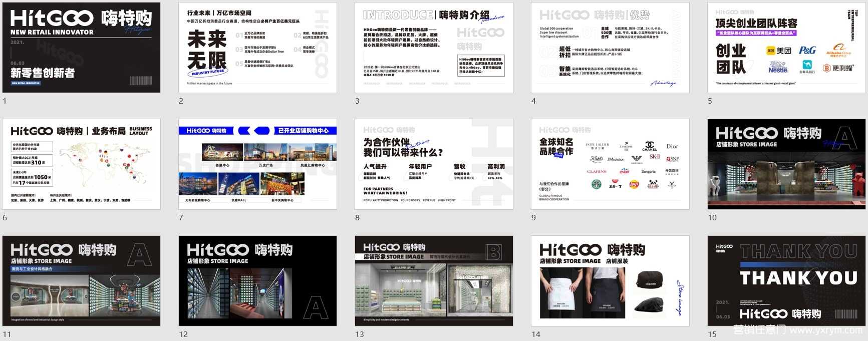Viewport: 868px width, 341px height.
Task: Click the slide number "13" label
Action: pyautogui.click(x=360, y=334)
